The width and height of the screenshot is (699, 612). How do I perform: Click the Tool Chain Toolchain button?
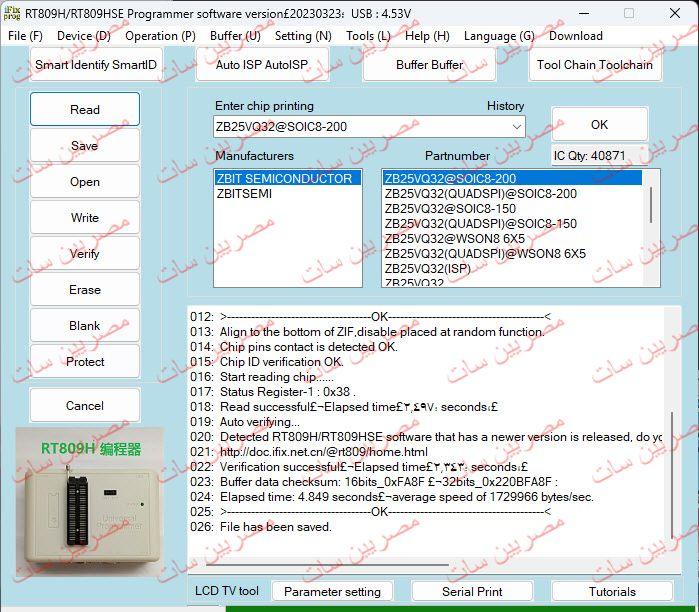tap(594, 65)
